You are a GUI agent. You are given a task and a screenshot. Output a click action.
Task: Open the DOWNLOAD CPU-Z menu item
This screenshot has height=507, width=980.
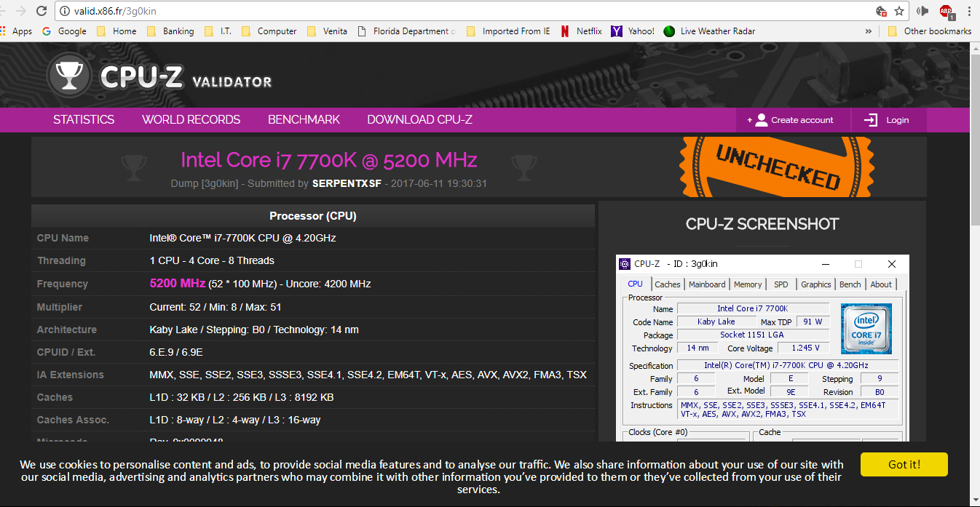click(x=420, y=120)
